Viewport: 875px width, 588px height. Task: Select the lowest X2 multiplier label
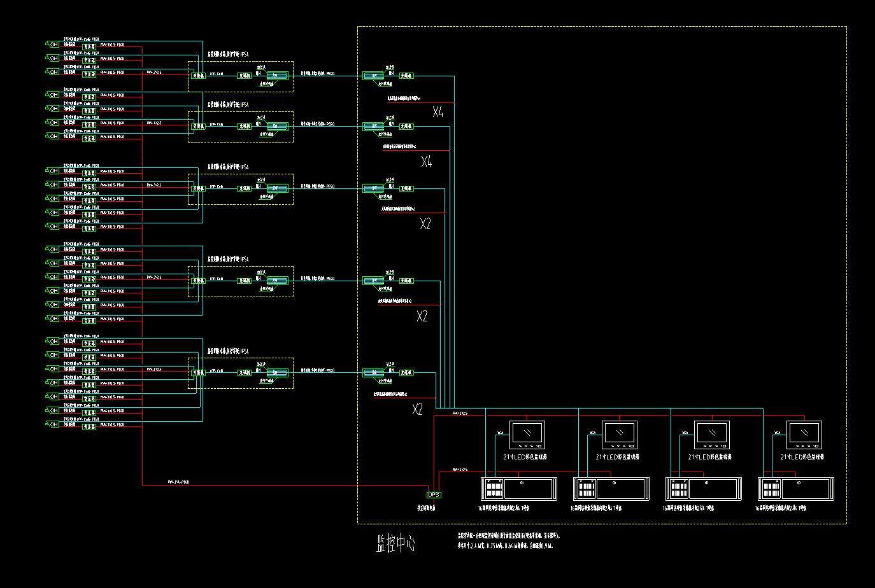pyautogui.click(x=417, y=410)
